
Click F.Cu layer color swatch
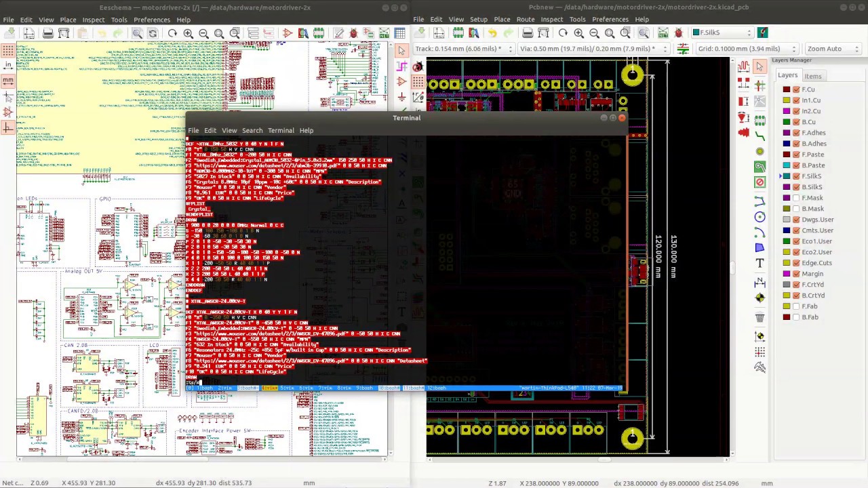point(787,89)
